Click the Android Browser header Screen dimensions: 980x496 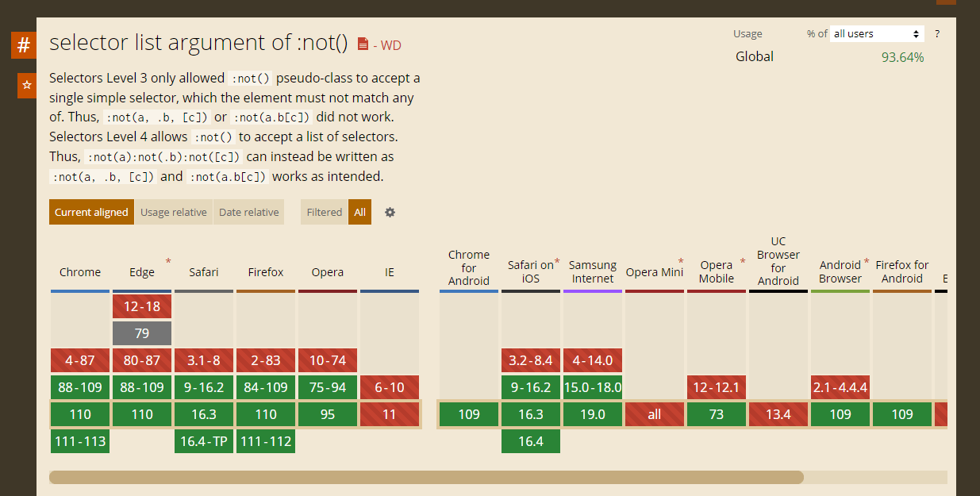click(x=840, y=271)
